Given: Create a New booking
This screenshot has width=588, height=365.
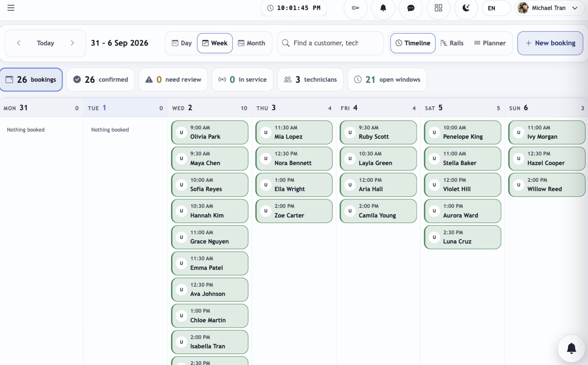Looking at the screenshot, I should click(550, 43).
